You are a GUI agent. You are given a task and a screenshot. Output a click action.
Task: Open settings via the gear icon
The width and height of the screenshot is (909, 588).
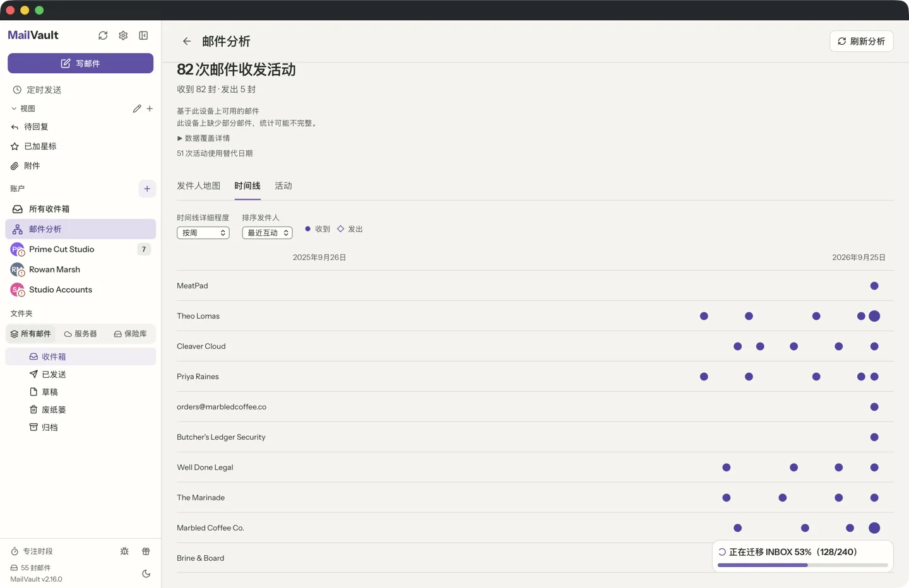click(x=123, y=35)
